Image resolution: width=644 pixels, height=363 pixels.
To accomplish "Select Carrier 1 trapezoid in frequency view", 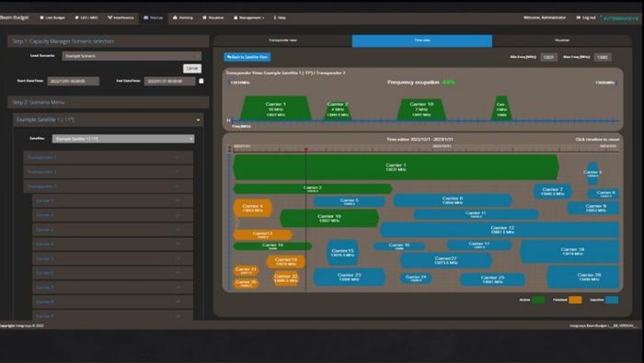I will pyautogui.click(x=276, y=108).
